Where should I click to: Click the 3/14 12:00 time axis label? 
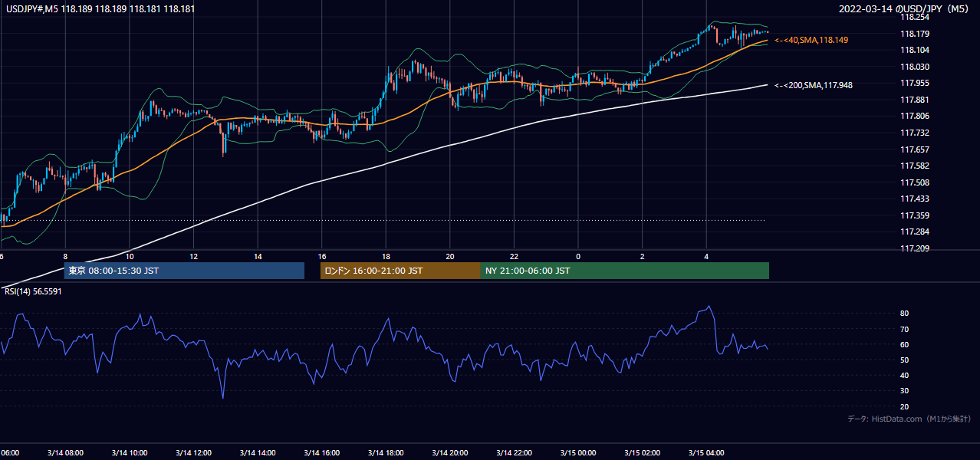tap(193, 453)
